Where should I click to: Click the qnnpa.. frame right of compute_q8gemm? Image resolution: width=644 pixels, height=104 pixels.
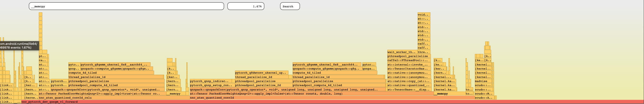(x=369, y=69)
